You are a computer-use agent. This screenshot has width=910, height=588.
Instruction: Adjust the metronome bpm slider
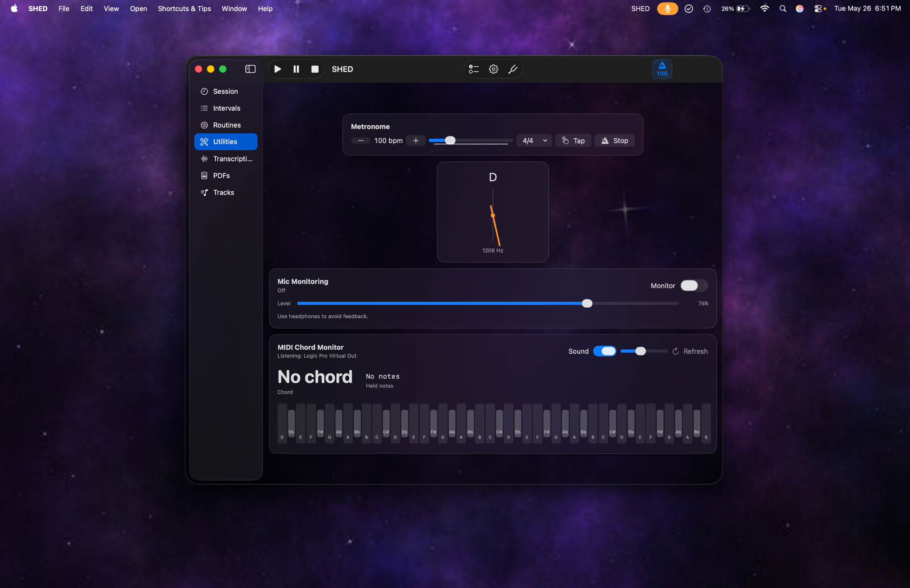[x=471, y=140]
